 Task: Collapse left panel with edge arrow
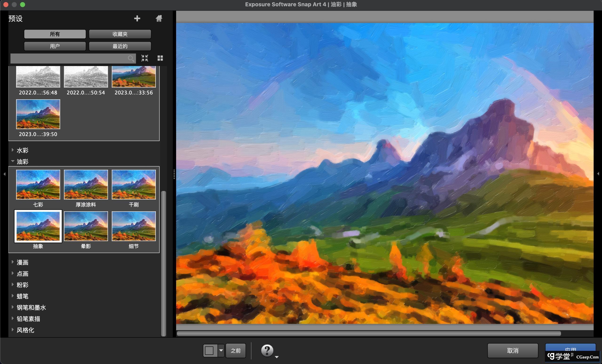(x=4, y=174)
